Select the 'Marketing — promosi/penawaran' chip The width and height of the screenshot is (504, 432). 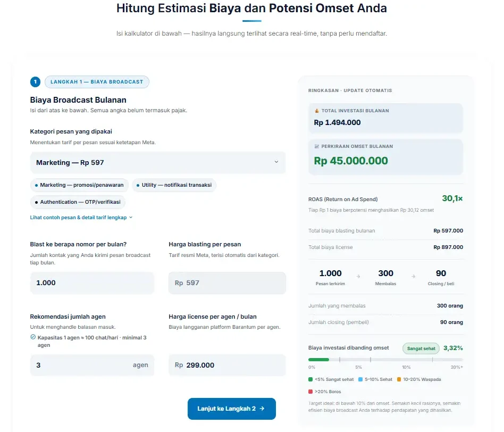click(x=79, y=185)
